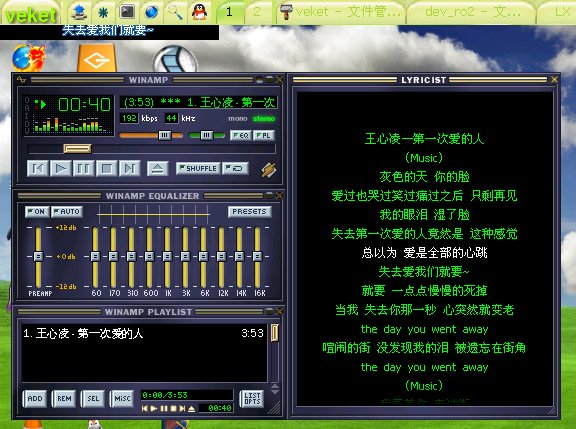Launch the globe web browser panel icon
The height and width of the screenshot is (429, 576).
tap(151, 12)
